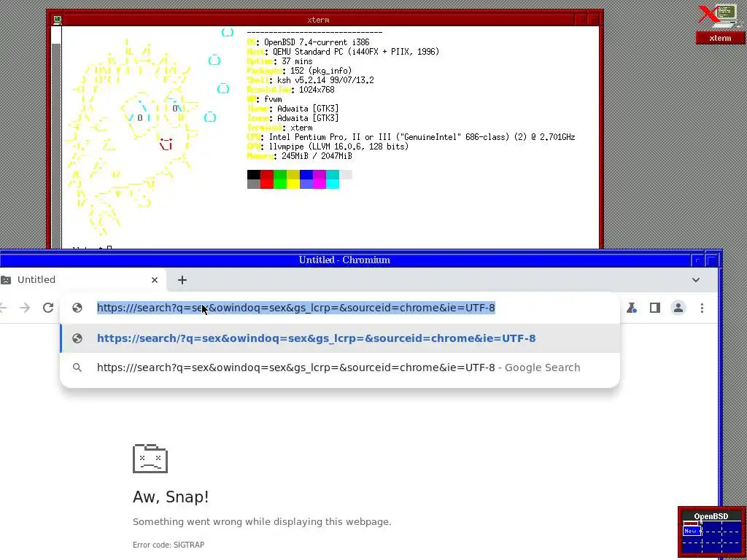747x560 pixels.
Task: Go back in Chromium history
Action: (x=3, y=308)
